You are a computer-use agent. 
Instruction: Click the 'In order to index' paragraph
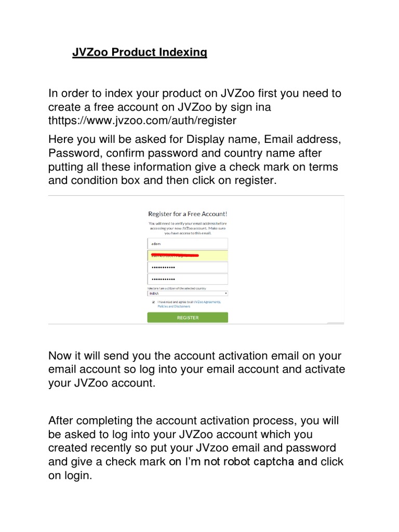point(195,107)
